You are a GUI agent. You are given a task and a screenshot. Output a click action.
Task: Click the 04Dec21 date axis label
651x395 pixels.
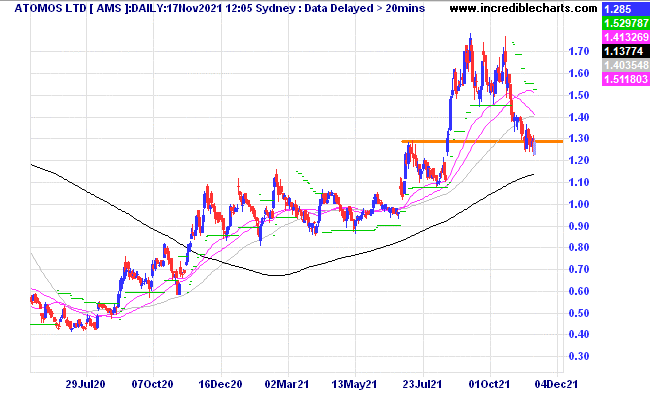[x=556, y=384]
